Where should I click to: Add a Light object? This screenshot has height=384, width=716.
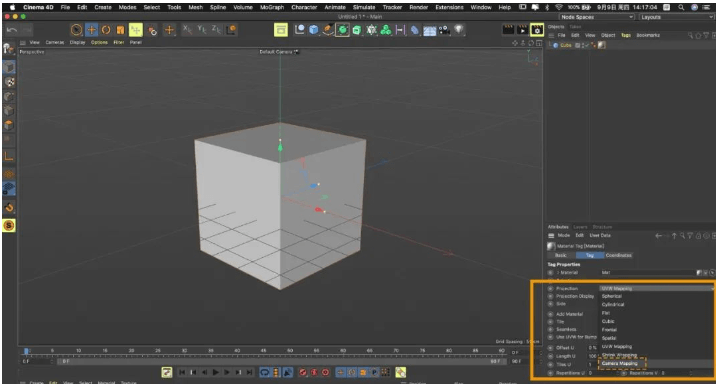(459, 30)
